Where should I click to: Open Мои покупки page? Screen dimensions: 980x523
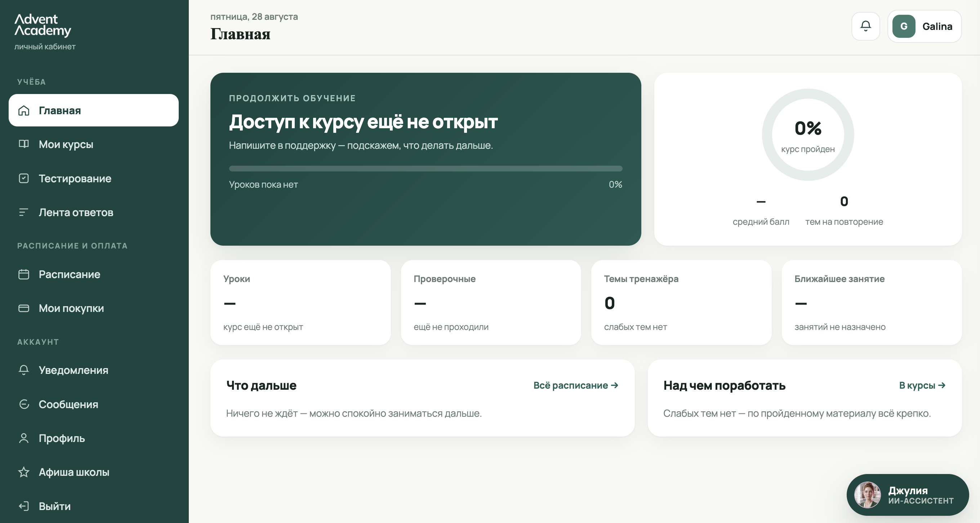click(94, 308)
